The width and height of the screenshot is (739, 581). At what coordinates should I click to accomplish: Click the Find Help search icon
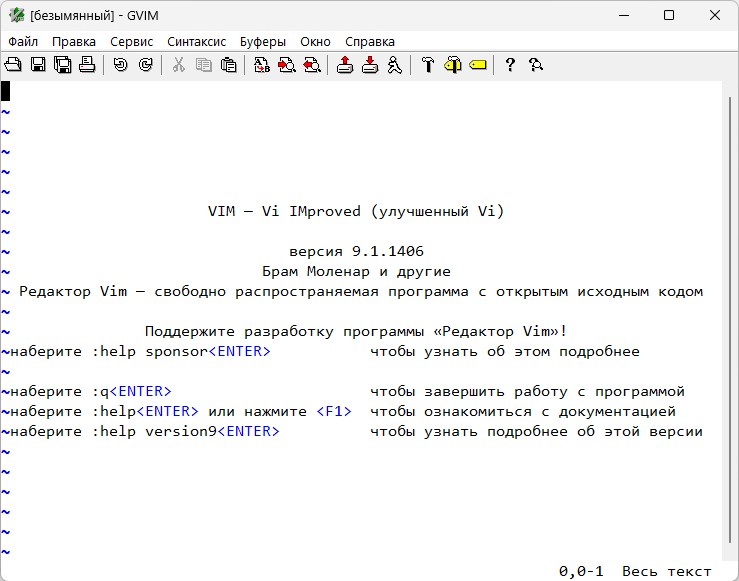tap(536, 65)
